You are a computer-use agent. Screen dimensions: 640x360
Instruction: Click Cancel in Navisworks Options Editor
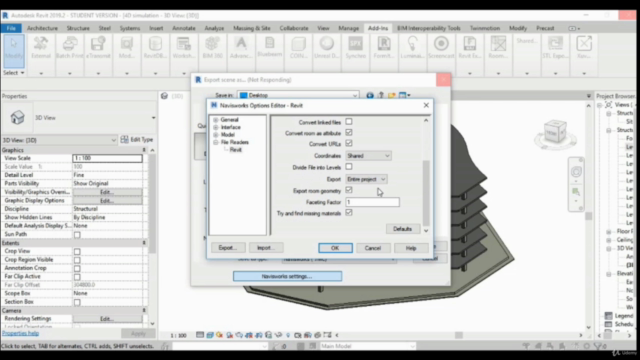[373, 248]
